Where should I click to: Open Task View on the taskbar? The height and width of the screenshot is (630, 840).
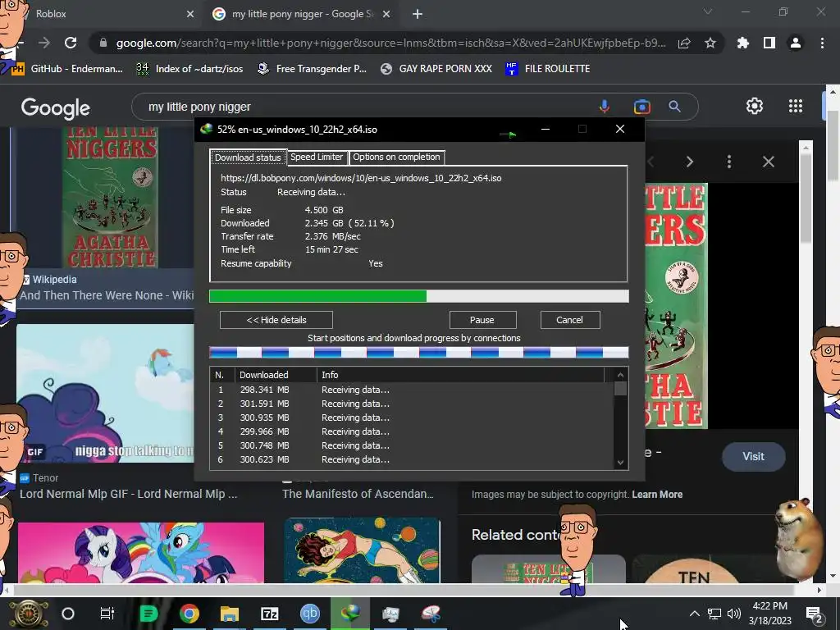tap(107, 614)
